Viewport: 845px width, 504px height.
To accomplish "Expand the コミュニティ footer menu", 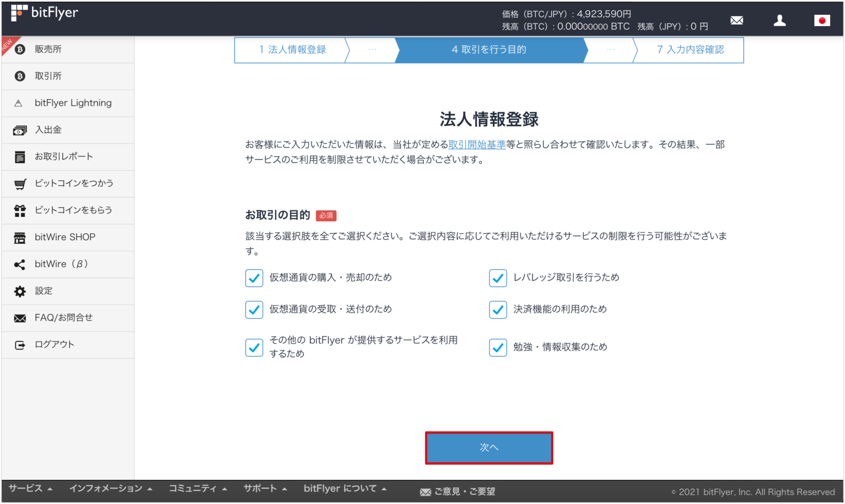I will (x=198, y=488).
